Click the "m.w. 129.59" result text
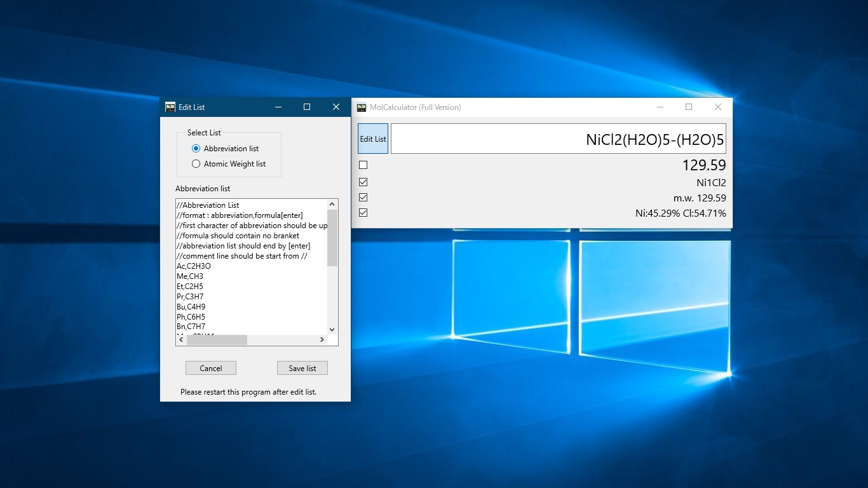 tap(700, 198)
